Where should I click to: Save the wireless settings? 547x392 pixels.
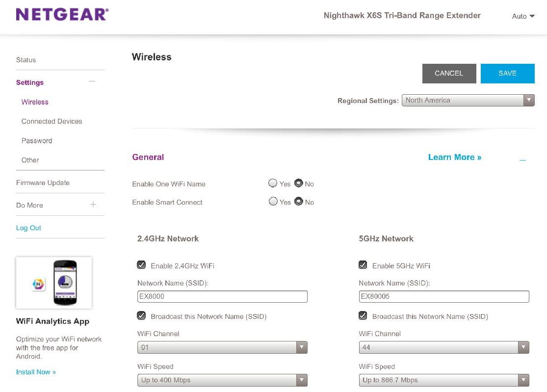click(x=507, y=73)
